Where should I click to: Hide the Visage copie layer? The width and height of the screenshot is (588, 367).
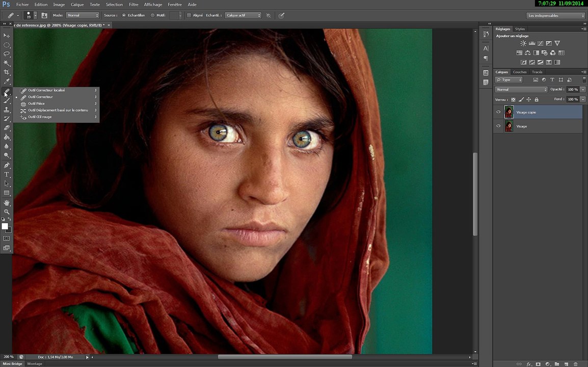point(498,112)
